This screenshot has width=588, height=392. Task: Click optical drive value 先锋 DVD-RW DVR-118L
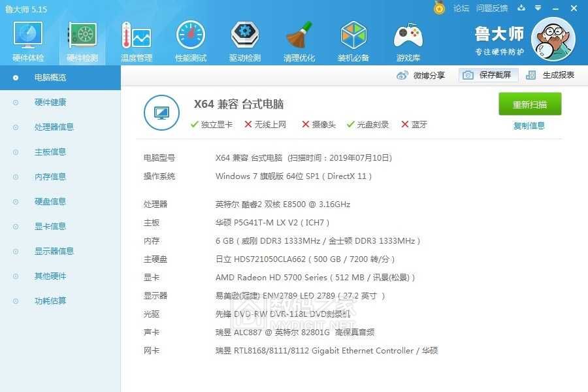click(283, 314)
